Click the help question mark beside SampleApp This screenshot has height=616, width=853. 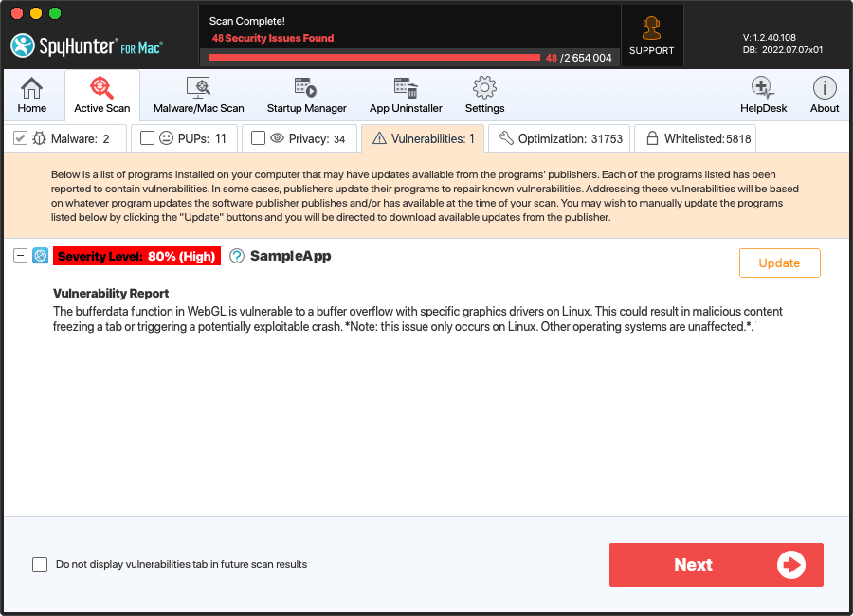coord(237,256)
